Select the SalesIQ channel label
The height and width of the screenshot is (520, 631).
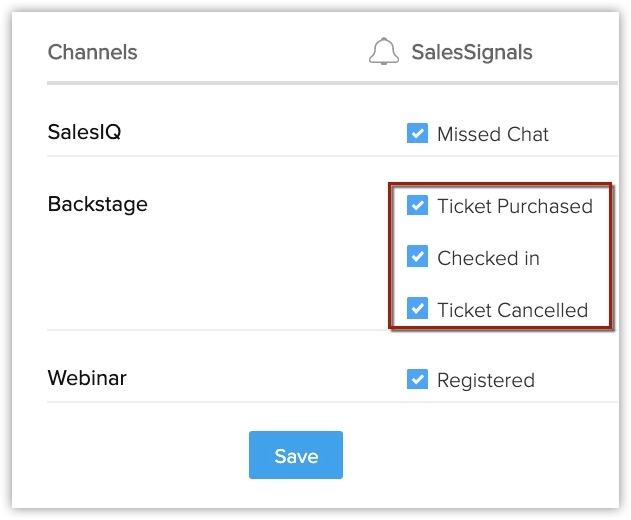84,131
